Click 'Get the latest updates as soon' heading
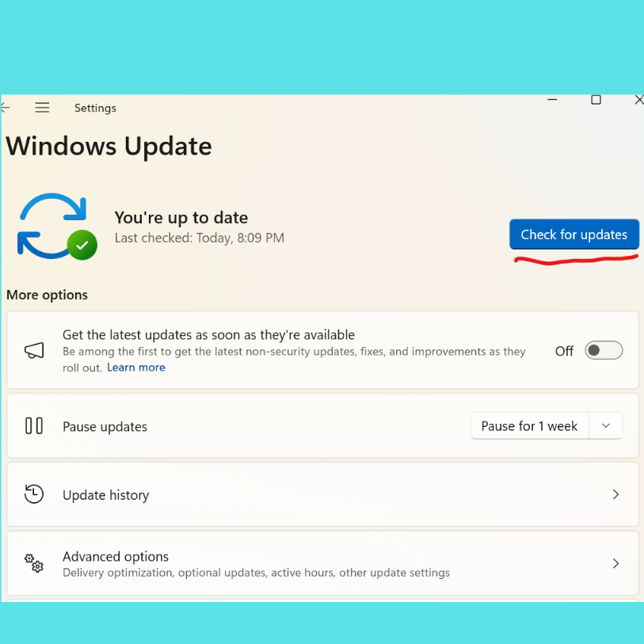 [x=208, y=335]
